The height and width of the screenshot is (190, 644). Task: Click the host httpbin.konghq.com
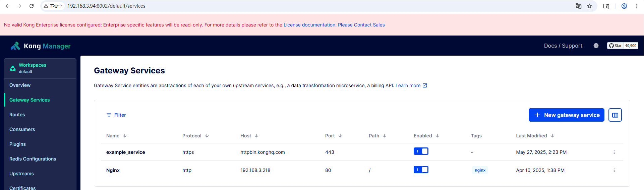[x=262, y=152]
